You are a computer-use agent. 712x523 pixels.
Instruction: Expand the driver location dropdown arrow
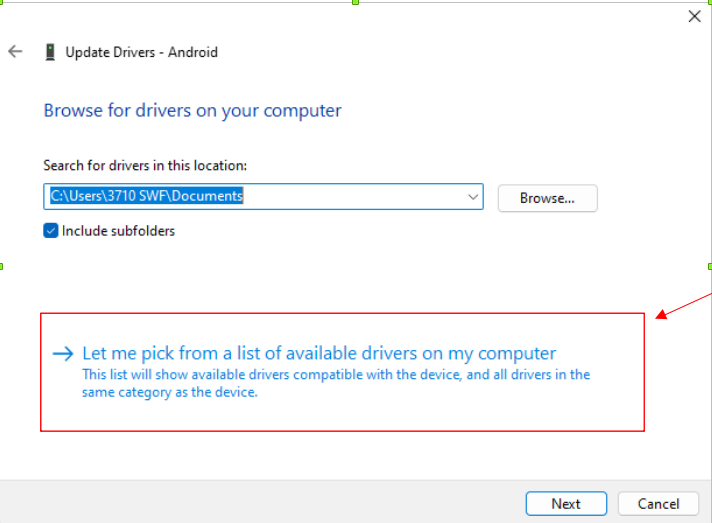[x=473, y=197]
